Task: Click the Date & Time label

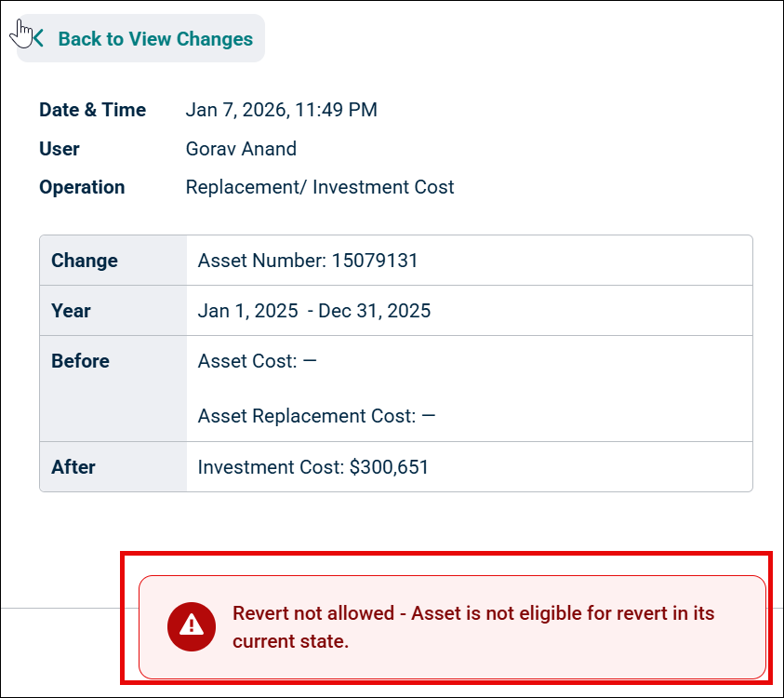Action: click(92, 110)
